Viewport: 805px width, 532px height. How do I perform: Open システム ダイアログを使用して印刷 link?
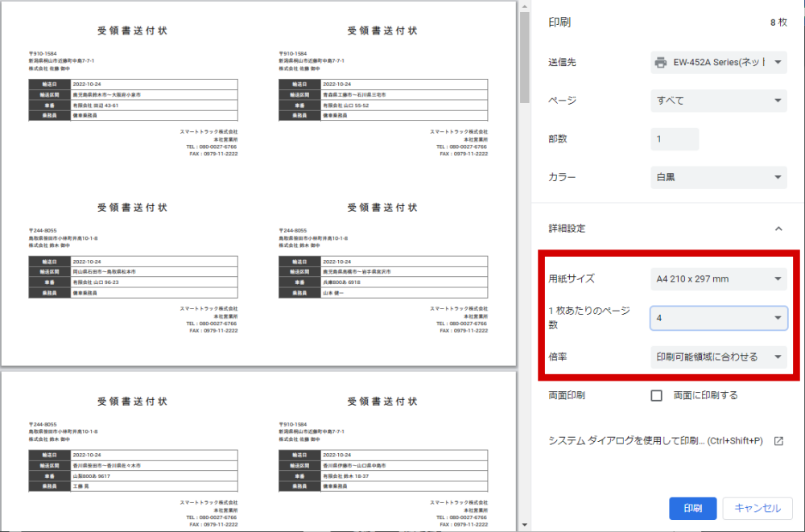(x=654, y=441)
